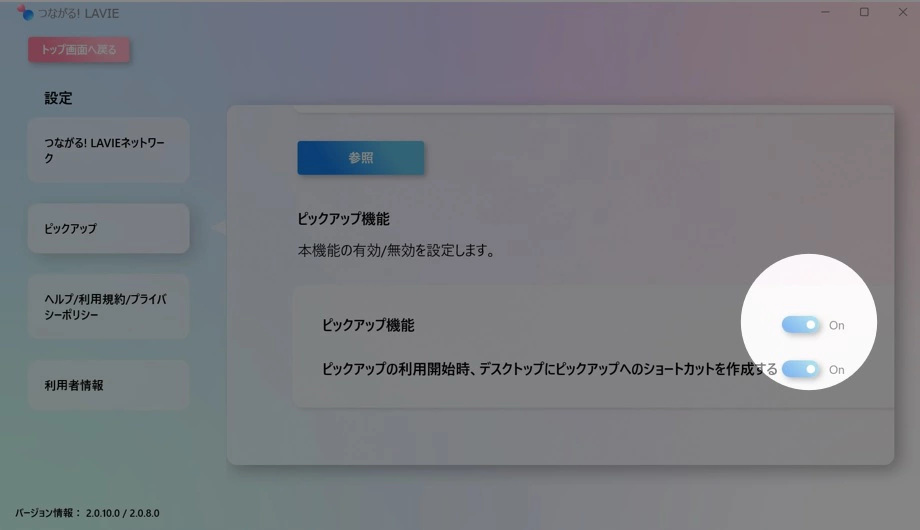Image resolution: width=920 pixels, height=530 pixels.
Task: Go back with トップ画面へ戻る button
Action: point(79,50)
